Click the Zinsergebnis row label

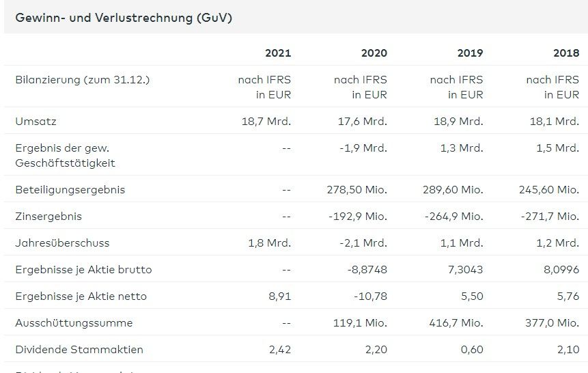[x=48, y=217]
